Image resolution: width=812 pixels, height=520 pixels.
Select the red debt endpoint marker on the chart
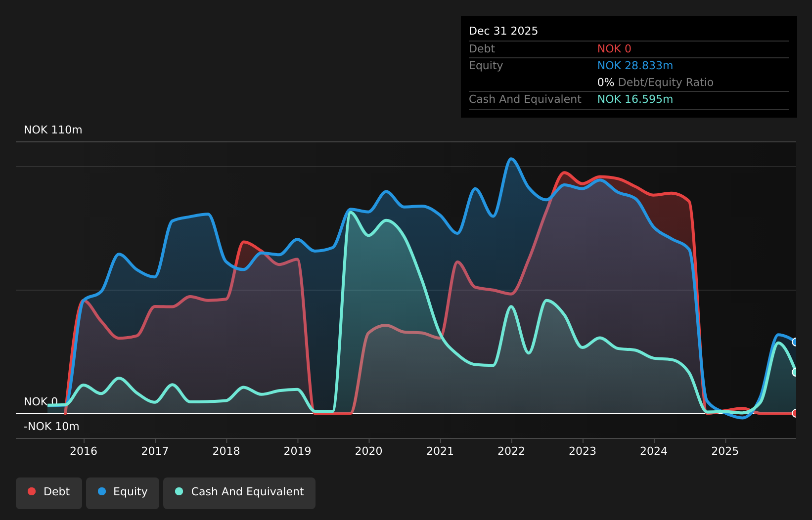point(795,413)
